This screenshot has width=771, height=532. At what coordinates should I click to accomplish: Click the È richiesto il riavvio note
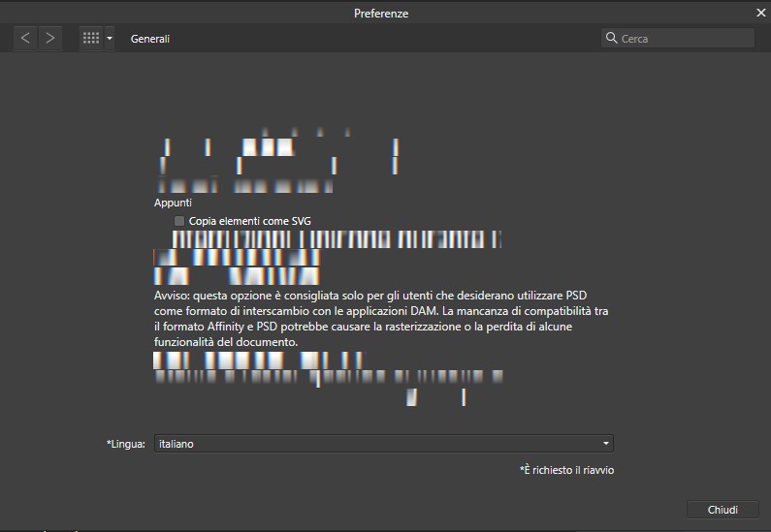(x=566, y=470)
